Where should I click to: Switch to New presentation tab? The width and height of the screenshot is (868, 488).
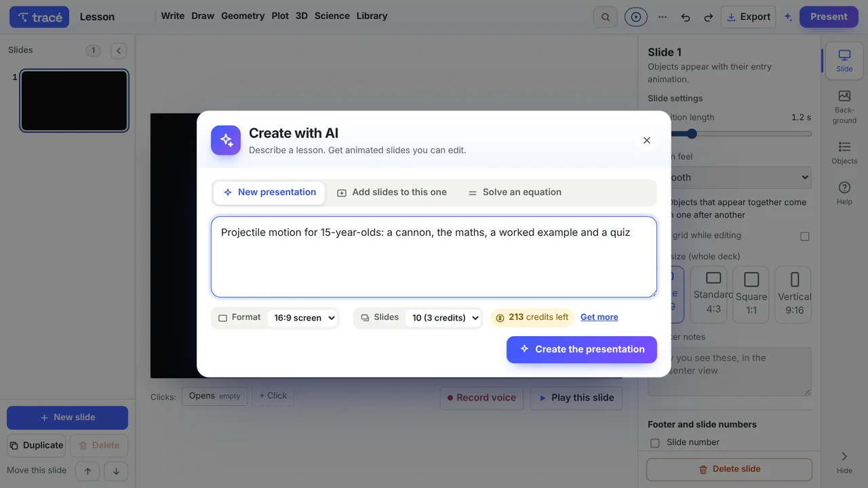coord(269,192)
